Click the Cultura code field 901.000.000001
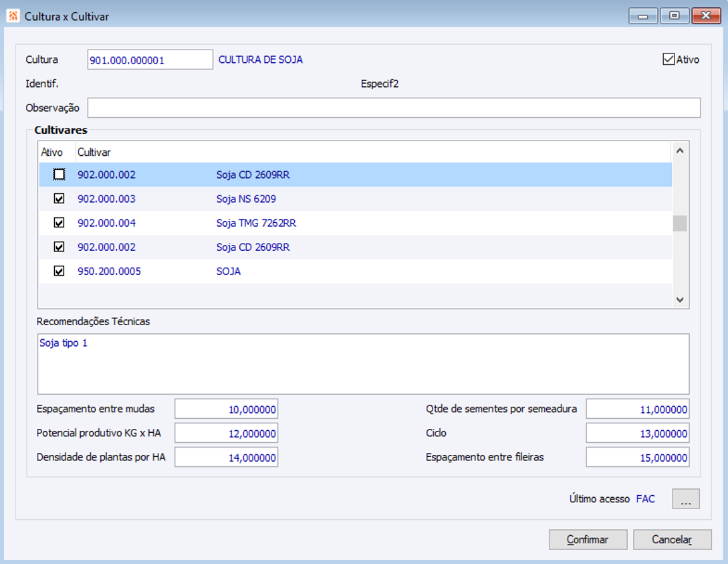The width and height of the screenshot is (728, 564). click(x=150, y=60)
